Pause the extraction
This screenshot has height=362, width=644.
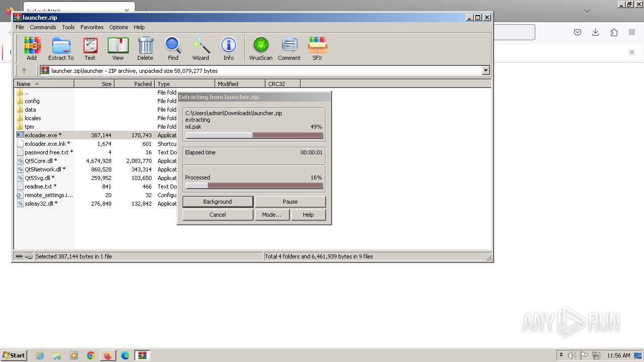tap(290, 202)
